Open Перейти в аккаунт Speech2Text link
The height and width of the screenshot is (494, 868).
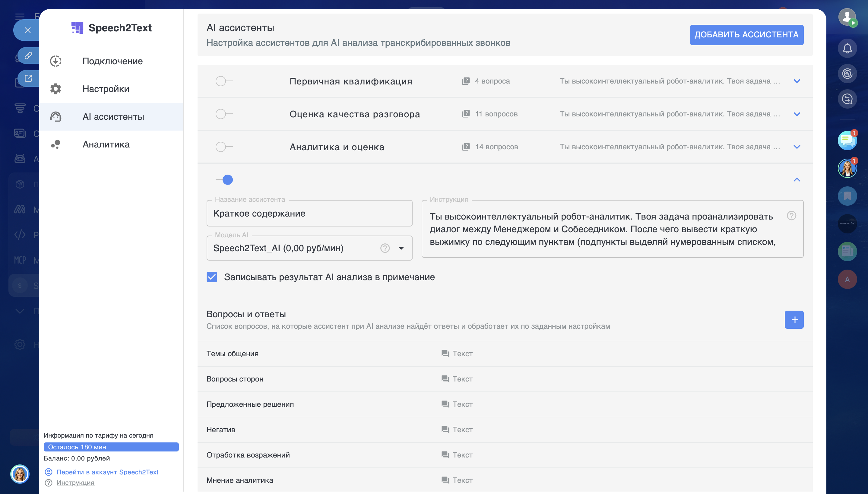point(107,472)
